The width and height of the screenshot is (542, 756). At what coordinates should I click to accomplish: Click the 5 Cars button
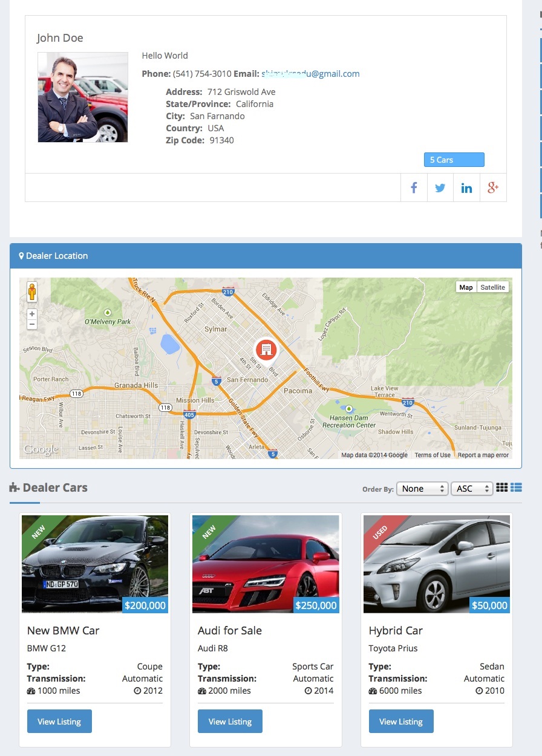(x=454, y=160)
